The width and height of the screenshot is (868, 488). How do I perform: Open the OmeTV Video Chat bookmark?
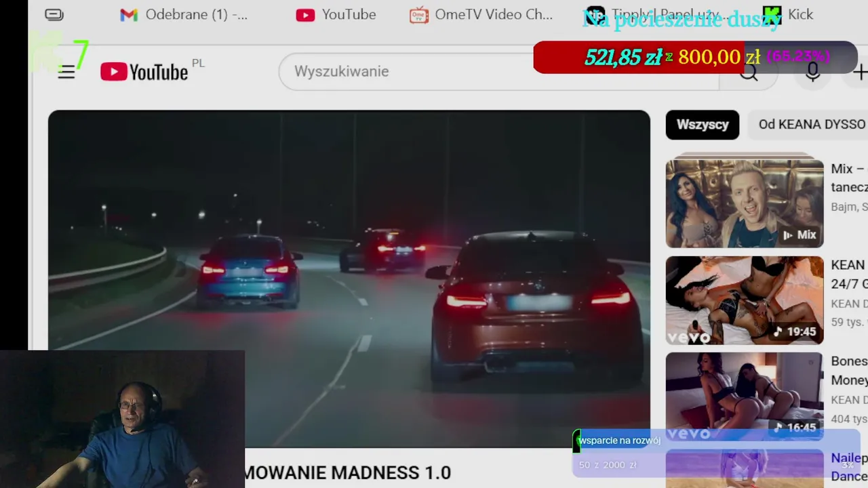pyautogui.click(x=481, y=15)
